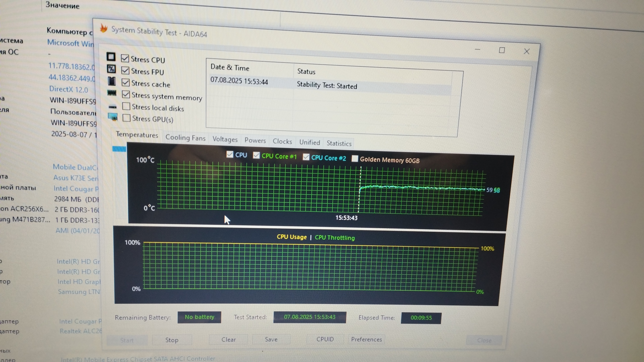Open the Preferences dialog

(x=366, y=339)
